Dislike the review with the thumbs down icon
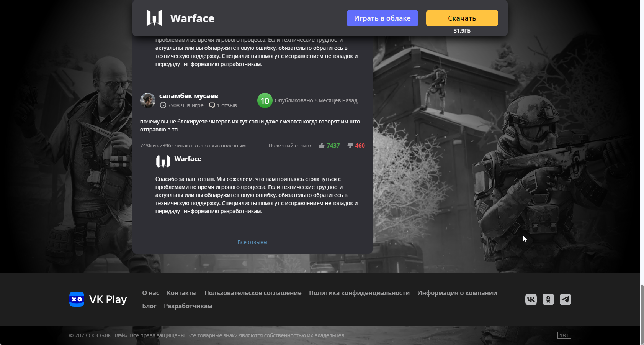This screenshot has height=345, width=644. tap(350, 145)
